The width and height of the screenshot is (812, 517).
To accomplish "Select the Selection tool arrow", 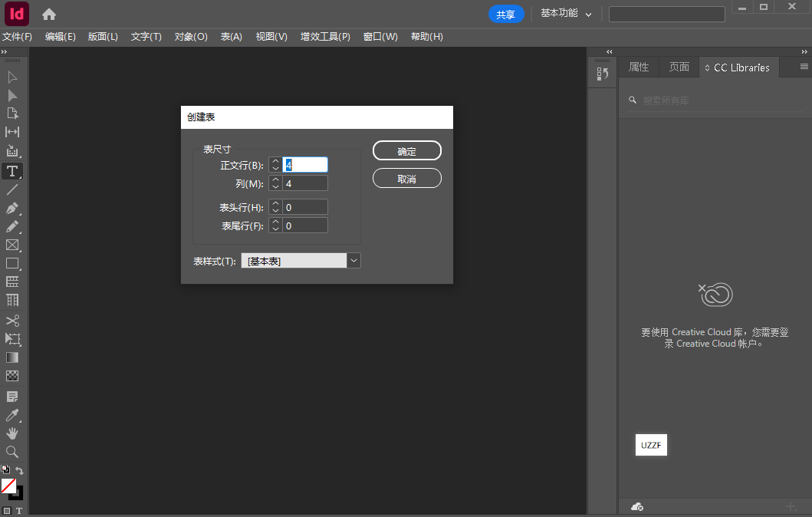I will tap(12, 77).
